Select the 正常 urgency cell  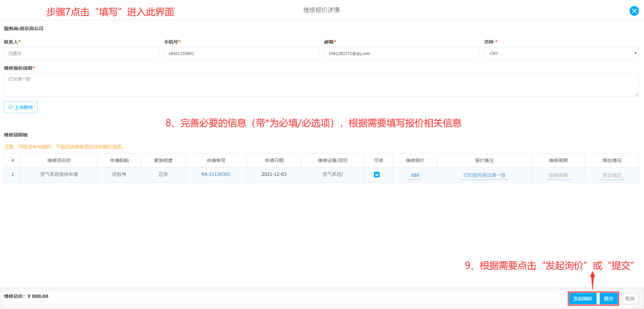tap(163, 174)
